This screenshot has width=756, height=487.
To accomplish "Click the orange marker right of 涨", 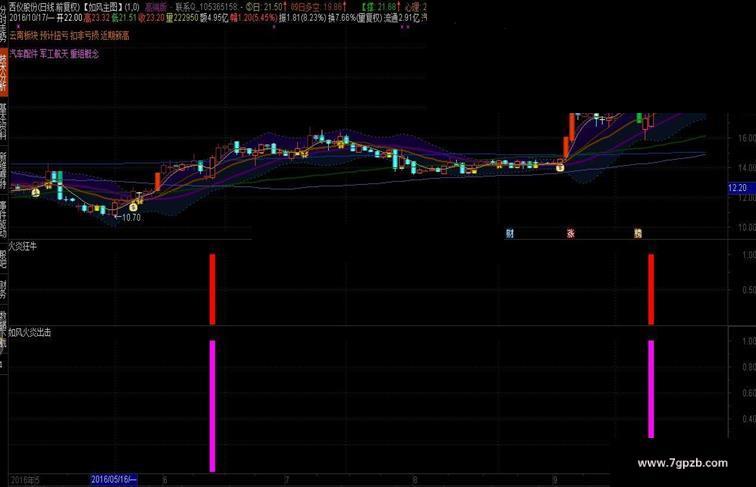I will coord(638,234).
